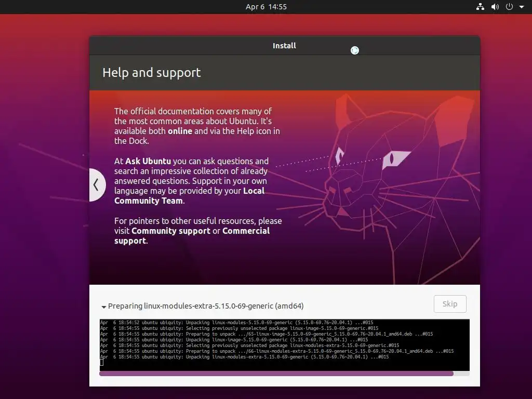Click the 'Help and support' heading
The height and width of the screenshot is (399, 532).
pos(151,73)
